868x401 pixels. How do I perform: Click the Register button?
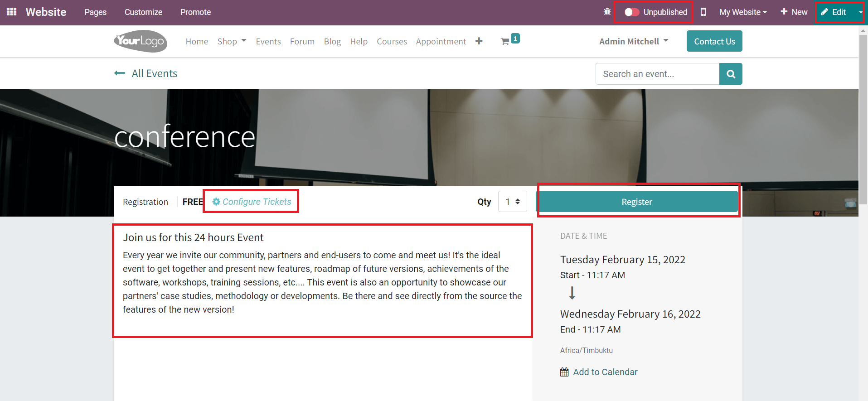[637, 202]
